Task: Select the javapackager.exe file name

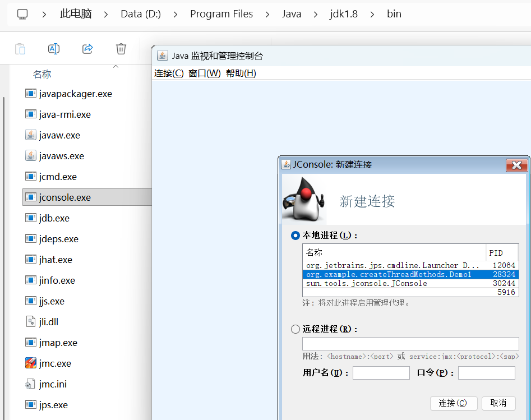Action: 76,94
